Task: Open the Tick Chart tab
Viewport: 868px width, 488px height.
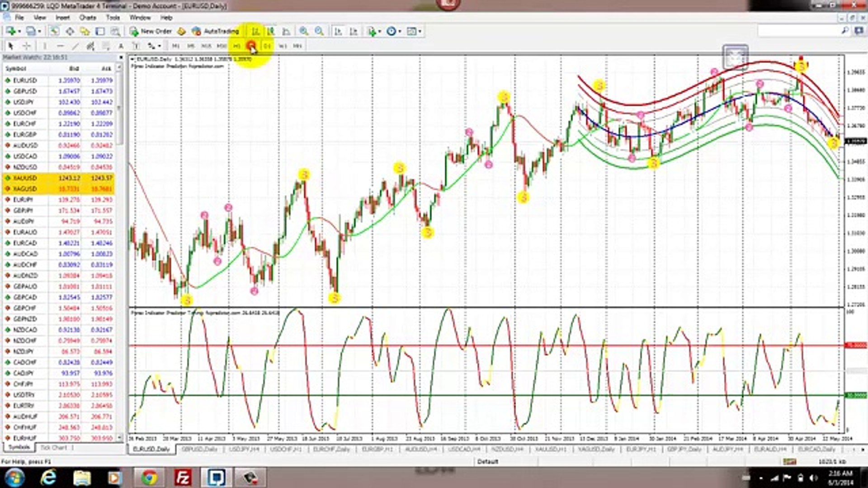Action: tap(53, 448)
